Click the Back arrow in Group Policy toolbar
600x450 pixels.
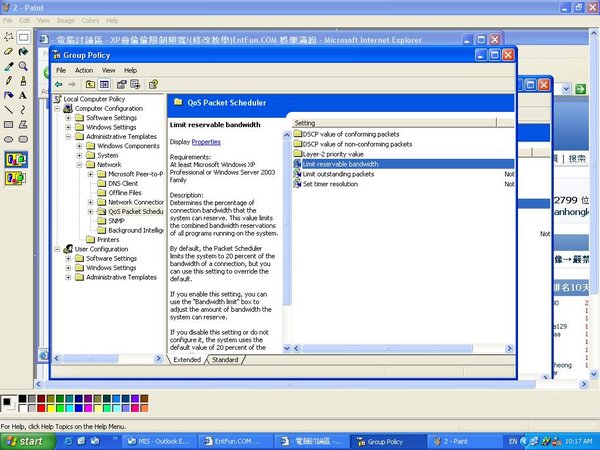point(59,84)
